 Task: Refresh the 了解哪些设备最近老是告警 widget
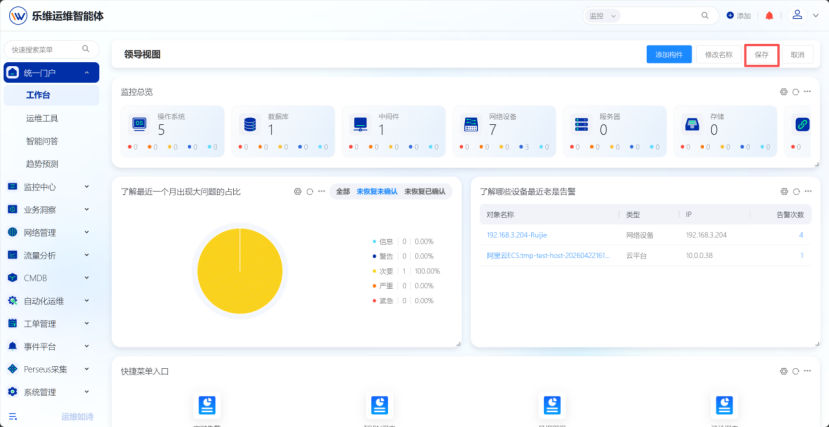[795, 191]
